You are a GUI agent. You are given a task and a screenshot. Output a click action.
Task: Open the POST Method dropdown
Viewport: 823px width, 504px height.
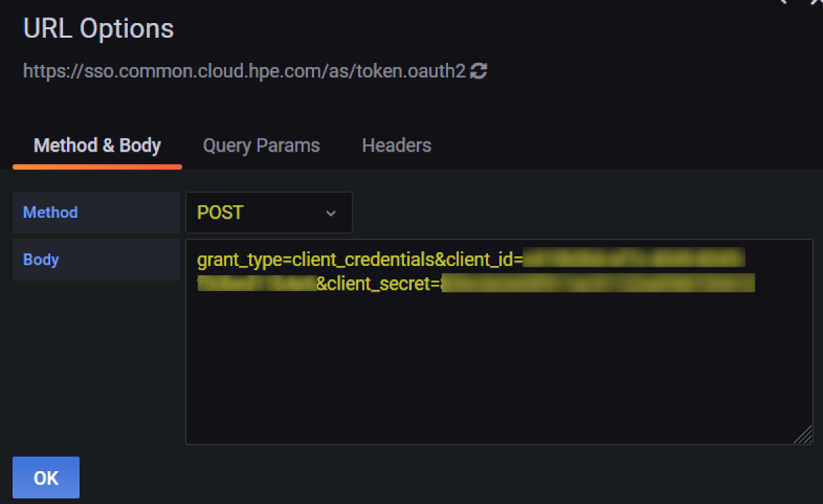tap(269, 212)
